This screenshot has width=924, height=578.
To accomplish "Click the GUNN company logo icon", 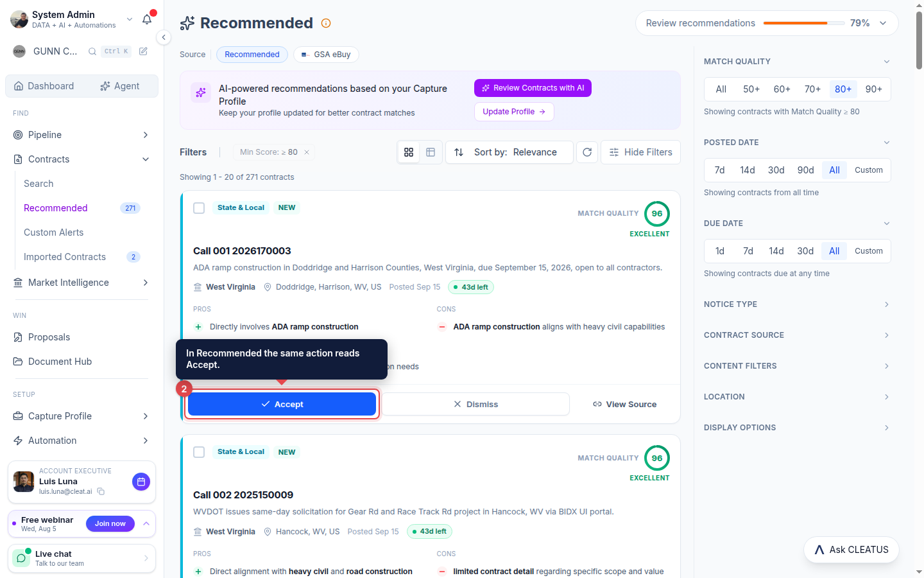I will 19,51.
